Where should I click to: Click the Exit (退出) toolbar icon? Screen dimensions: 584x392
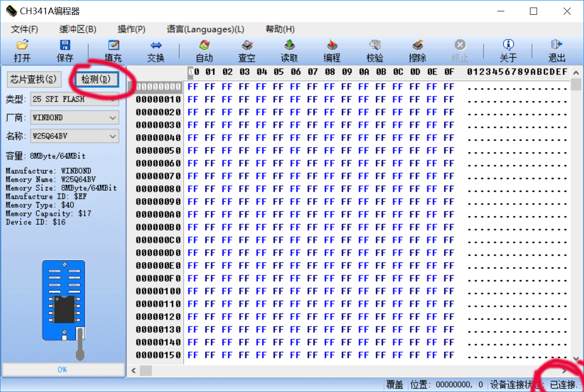(557, 45)
